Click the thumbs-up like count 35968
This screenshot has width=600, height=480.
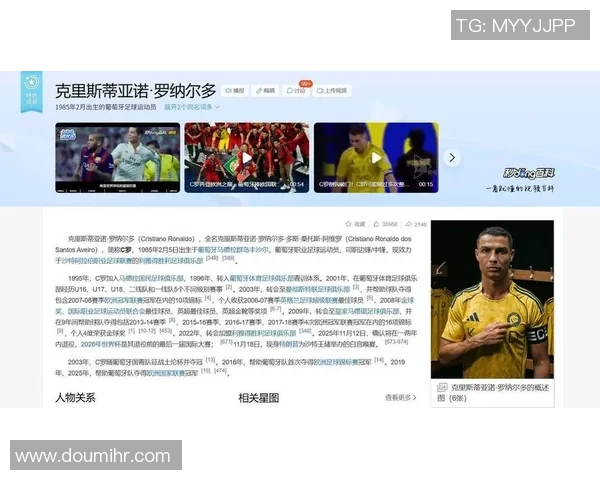385,224
